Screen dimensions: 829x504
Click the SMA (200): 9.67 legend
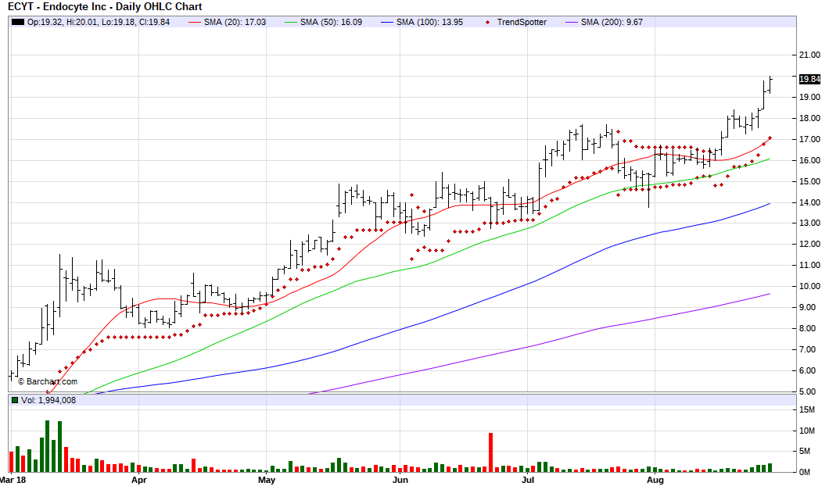pyautogui.click(x=605, y=22)
